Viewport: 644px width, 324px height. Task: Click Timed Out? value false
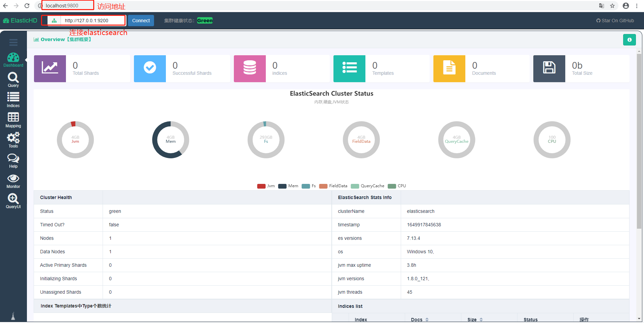pos(114,225)
